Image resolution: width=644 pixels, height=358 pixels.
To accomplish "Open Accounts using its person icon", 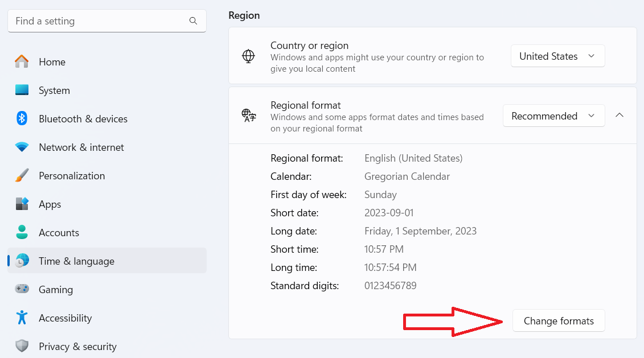I will (x=21, y=232).
